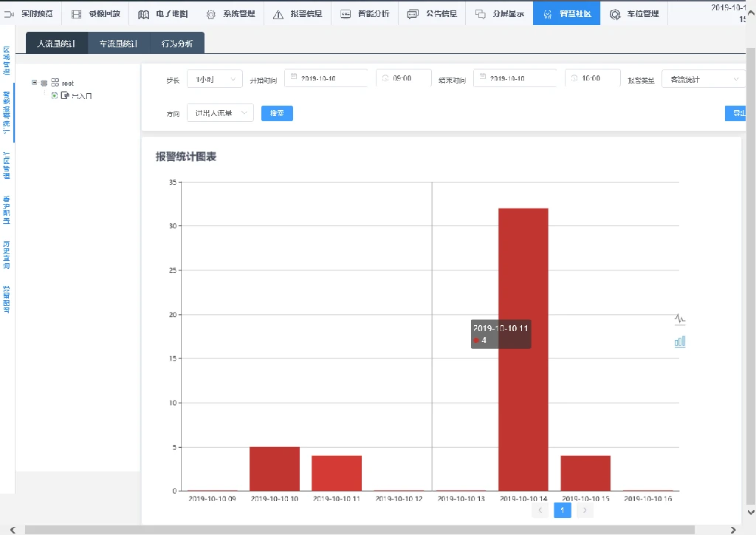The width and height of the screenshot is (756, 535).
Task: Open the 方向 direction dropdown
Action: (220, 113)
